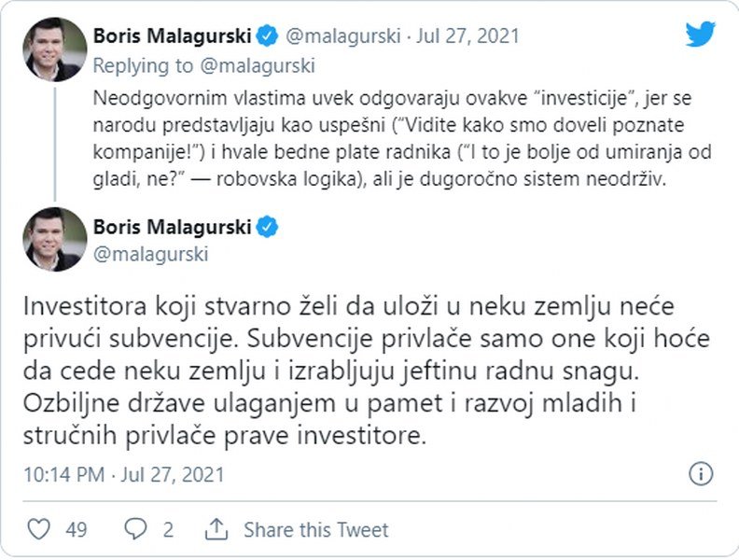Click the share upload arrow icon
Screen dimensions: 739x560
[216, 529]
